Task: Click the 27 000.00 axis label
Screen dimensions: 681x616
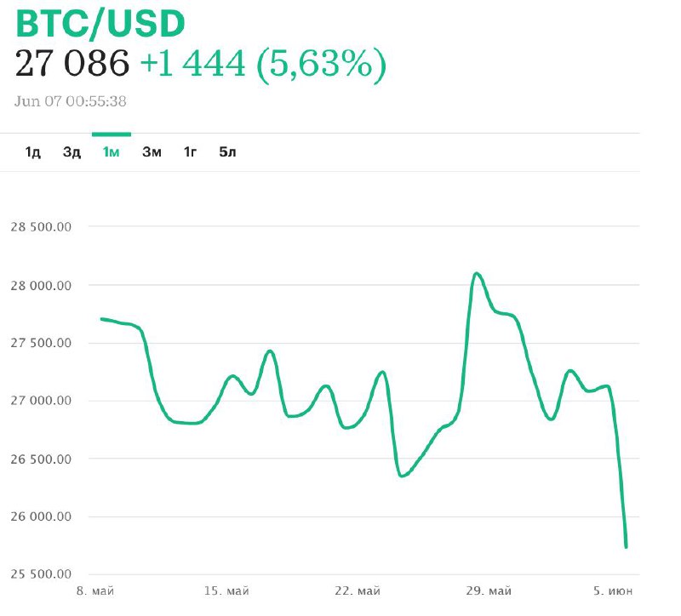Action: [41, 401]
